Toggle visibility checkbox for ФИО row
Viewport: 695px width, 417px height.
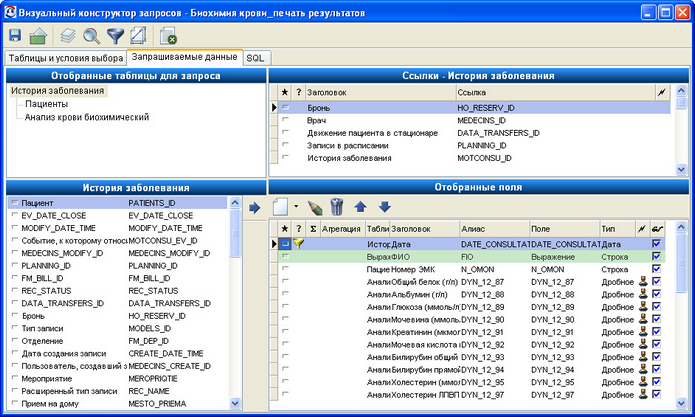click(656, 256)
